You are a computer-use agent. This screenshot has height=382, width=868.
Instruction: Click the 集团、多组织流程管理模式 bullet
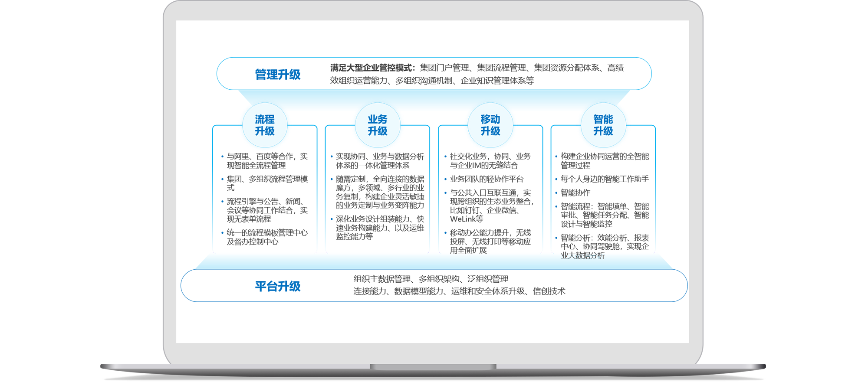pyautogui.click(x=267, y=183)
